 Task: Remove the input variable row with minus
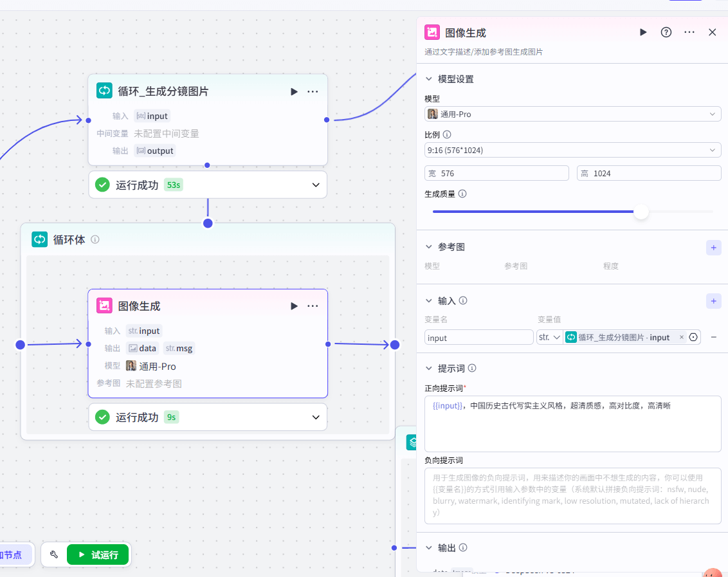point(713,337)
